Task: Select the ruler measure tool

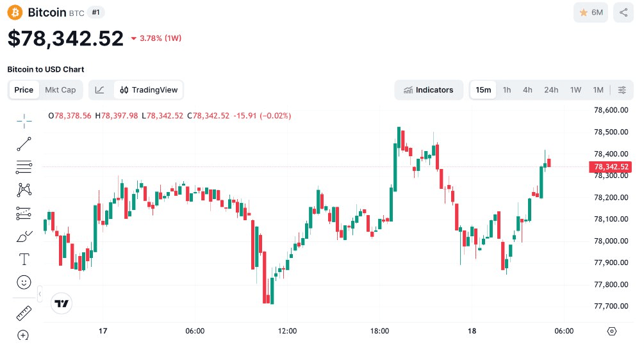Action: coord(24,313)
